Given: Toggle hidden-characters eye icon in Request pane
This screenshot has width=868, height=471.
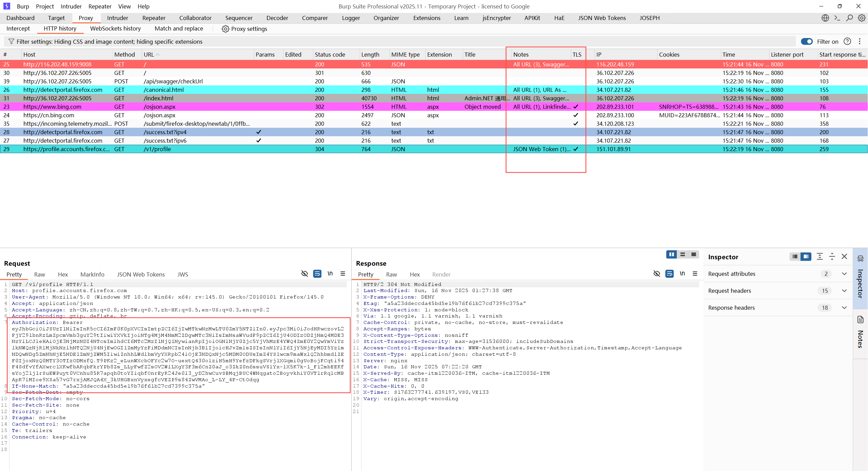Looking at the screenshot, I should (304, 274).
